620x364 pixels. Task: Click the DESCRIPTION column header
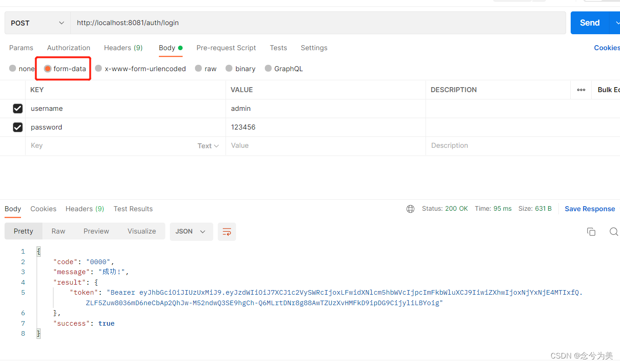(x=454, y=90)
